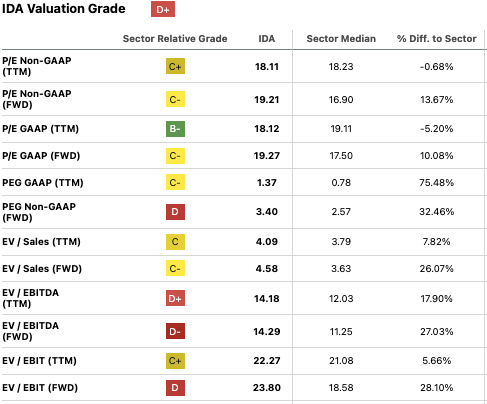Click the P/E GAAP (FWD) row label
The width and height of the screenshot is (487, 404).
41,156
